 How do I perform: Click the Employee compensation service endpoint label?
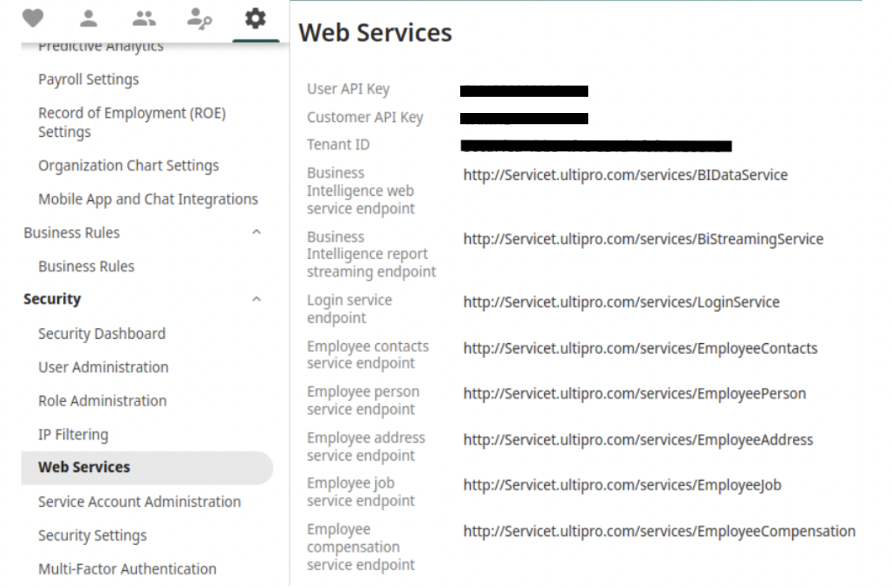[x=360, y=547]
